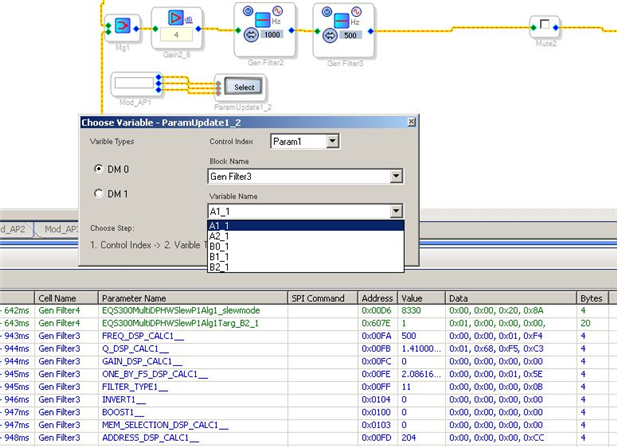Close the Choose Variable dialog
The width and height of the screenshot is (617, 447).
pyautogui.click(x=411, y=122)
